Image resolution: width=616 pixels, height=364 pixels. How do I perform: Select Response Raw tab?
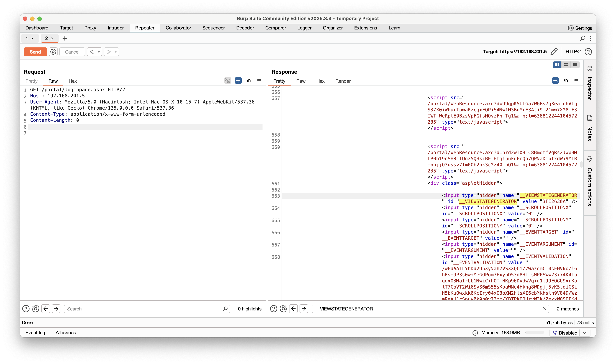[x=301, y=81]
